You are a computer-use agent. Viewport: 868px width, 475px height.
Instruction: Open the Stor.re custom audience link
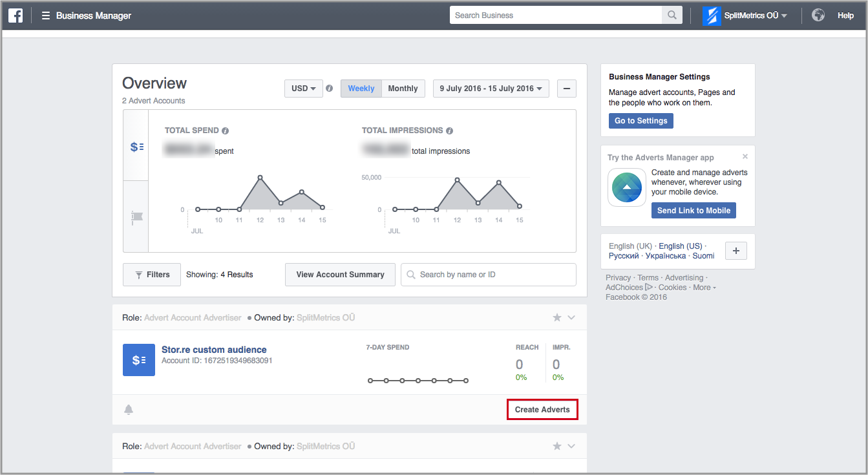[x=214, y=350]
